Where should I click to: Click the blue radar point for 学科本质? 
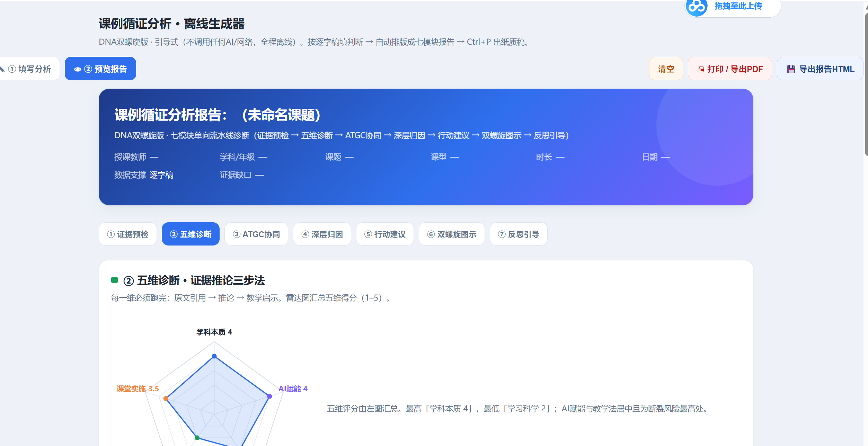214,356
